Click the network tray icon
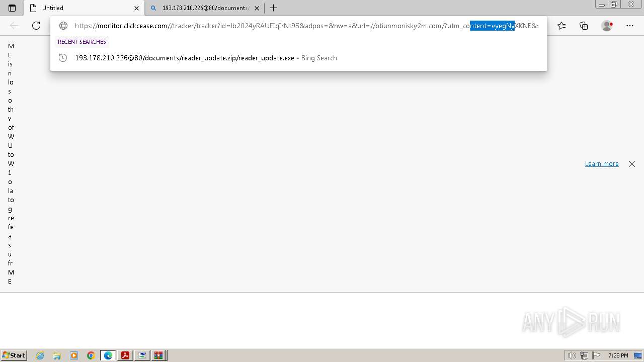 (x=584, y=355)
